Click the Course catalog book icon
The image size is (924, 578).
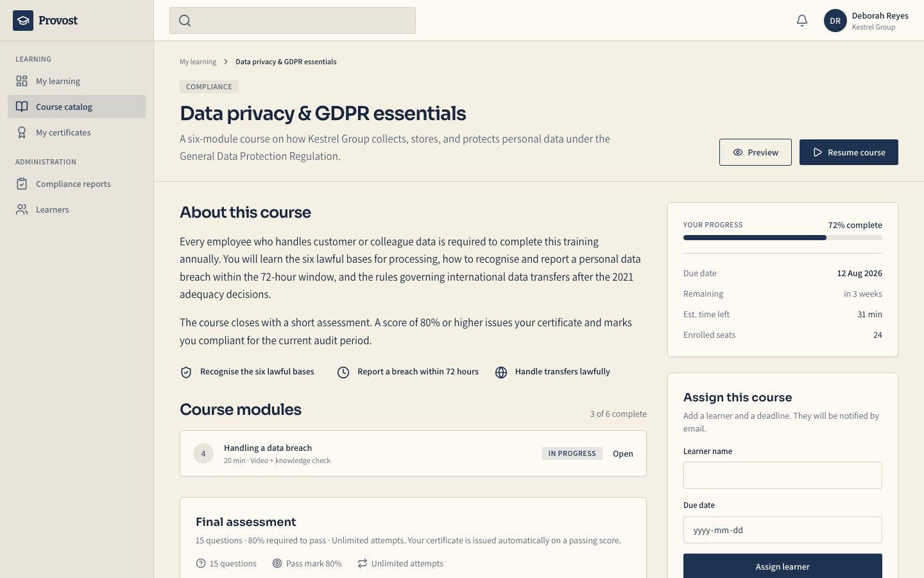22,107
